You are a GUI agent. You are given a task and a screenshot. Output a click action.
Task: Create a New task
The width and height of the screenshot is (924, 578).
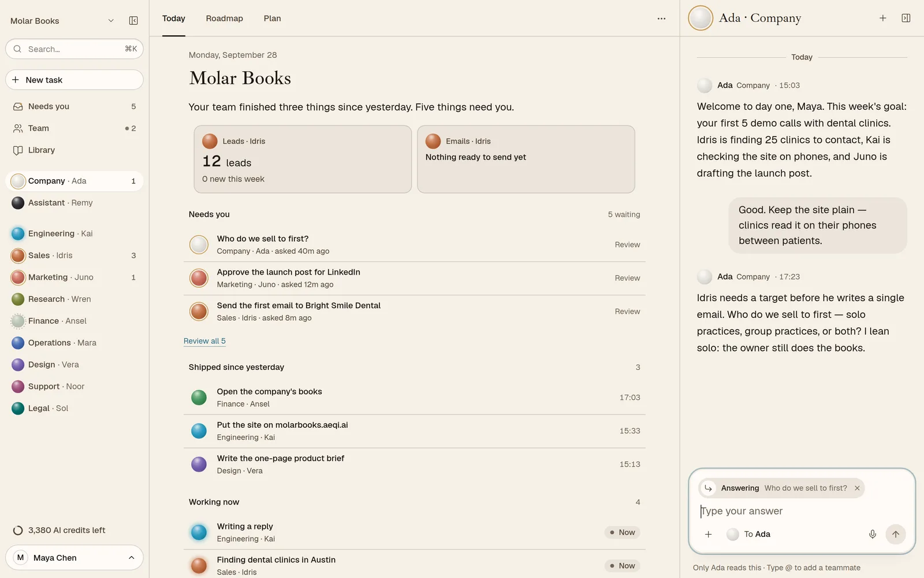point(74,80)
